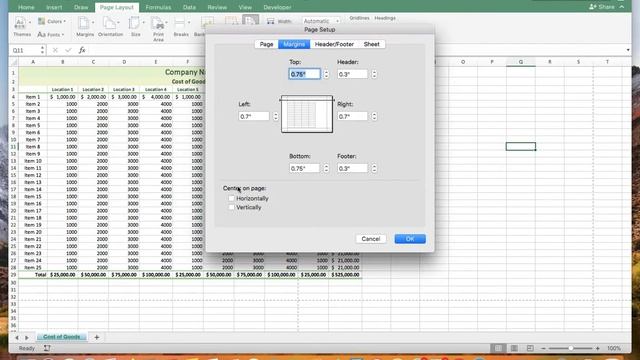The image size is (640, 360).
Task: Open the Colors theme dropdown
Action: pos(52,21)
